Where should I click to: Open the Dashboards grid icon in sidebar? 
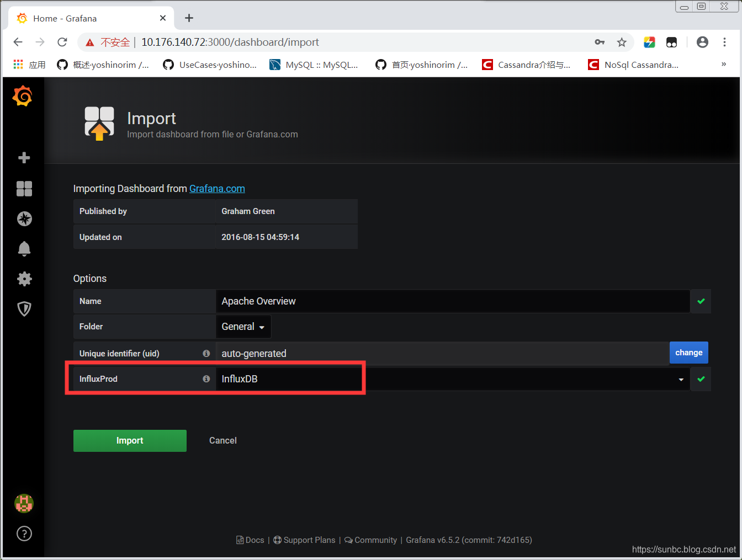pos(24,189)
